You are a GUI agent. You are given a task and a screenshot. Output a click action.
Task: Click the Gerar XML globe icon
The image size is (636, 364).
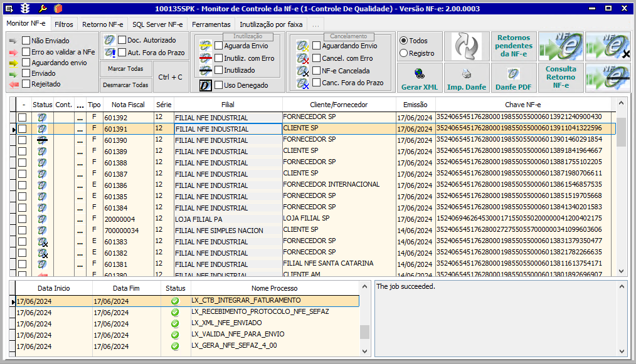pos(419,73)
